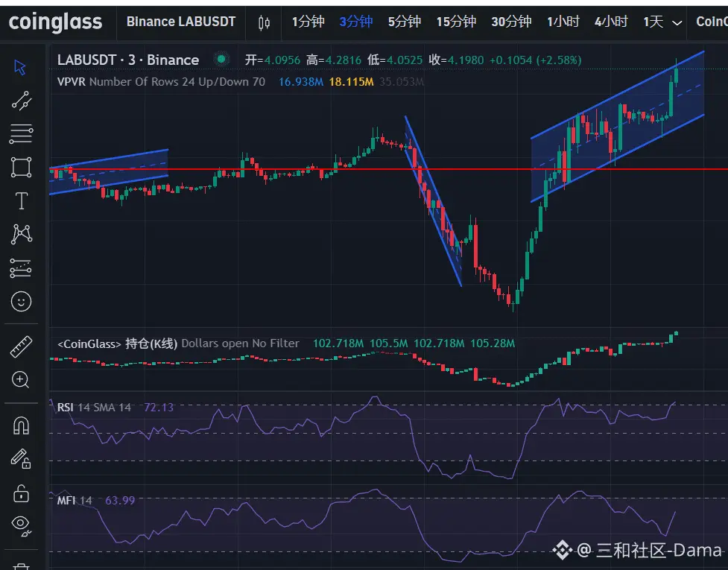728x570 pixels.
Task: Open the pattern drawing tool
Action: pyautogui.click(x=21, y=234)
